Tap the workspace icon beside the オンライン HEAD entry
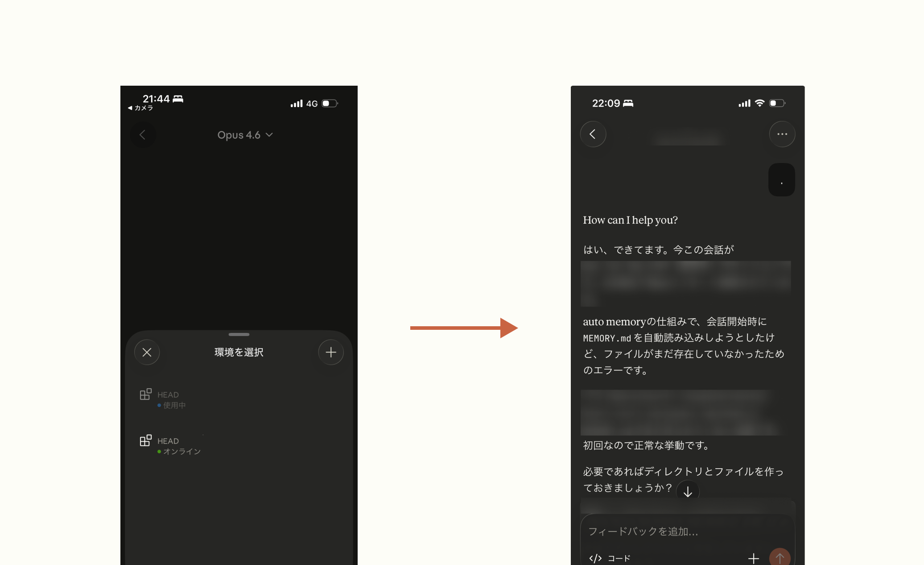 (x=146, y=440)
